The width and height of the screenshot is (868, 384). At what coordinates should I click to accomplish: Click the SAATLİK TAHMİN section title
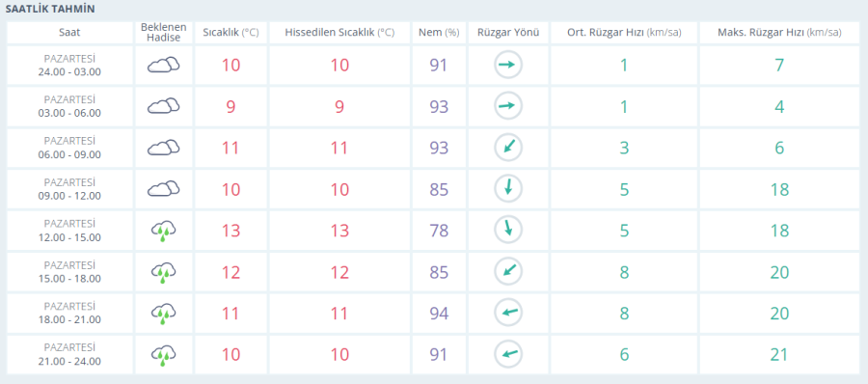[50, 10]
